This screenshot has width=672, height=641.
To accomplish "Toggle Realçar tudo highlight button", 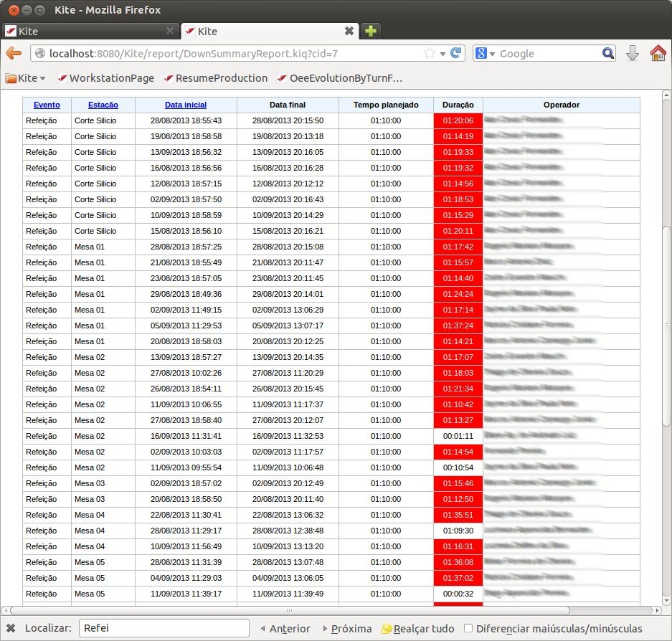I will [x=418, y=628].
